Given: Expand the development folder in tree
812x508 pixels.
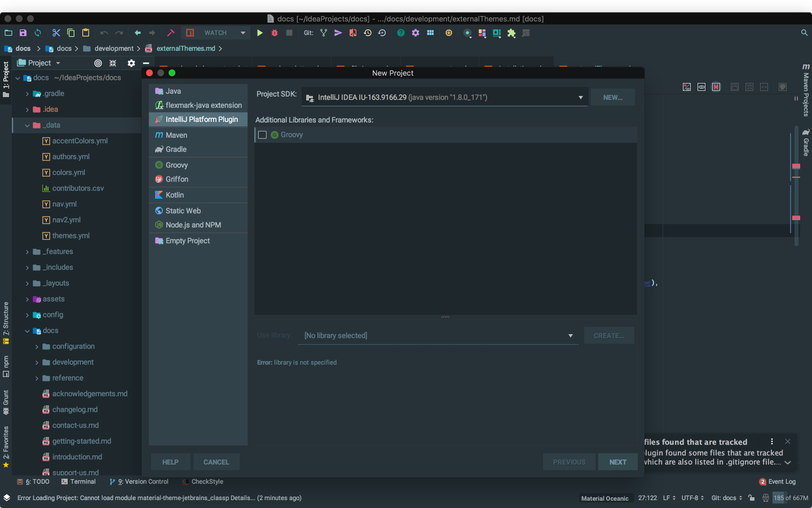Looking at the screenshot, I should click(37, 362).
